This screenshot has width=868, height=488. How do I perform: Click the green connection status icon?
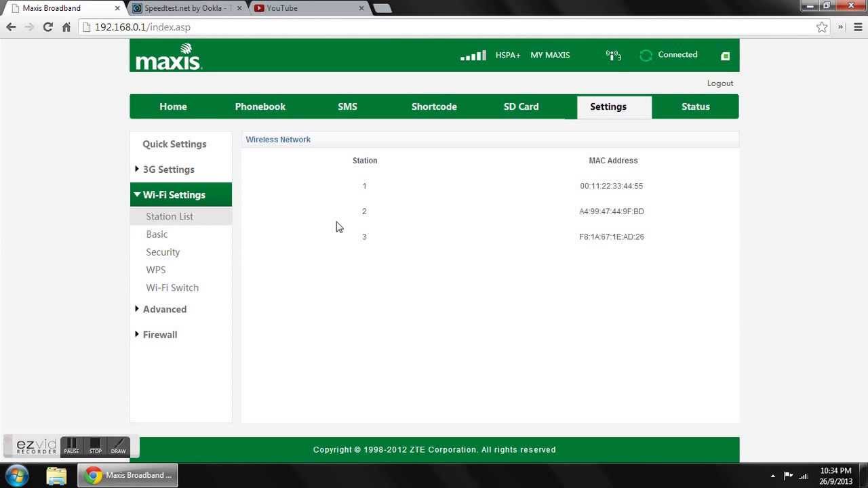pos(646,56)
